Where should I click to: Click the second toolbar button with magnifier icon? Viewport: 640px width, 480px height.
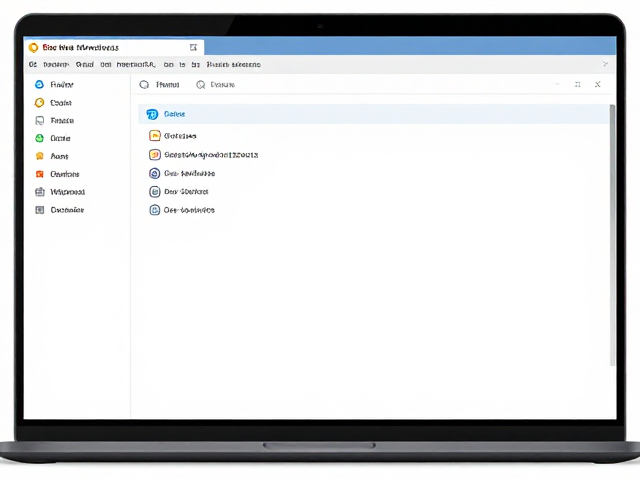pyautogui.click(x=216, y=84)
